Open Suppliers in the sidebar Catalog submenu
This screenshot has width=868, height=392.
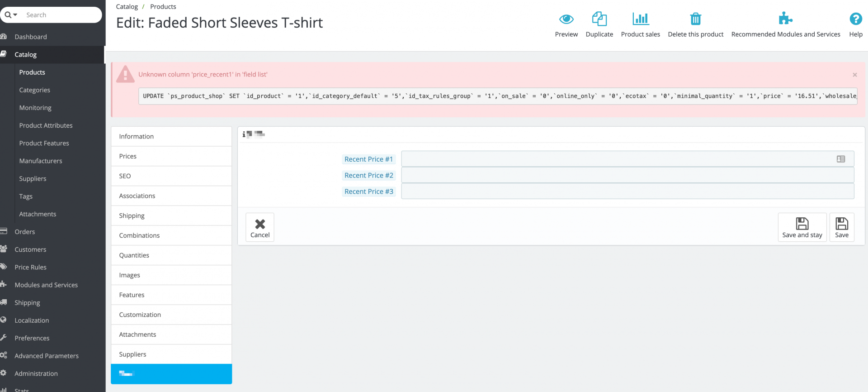tap(33, 178)
